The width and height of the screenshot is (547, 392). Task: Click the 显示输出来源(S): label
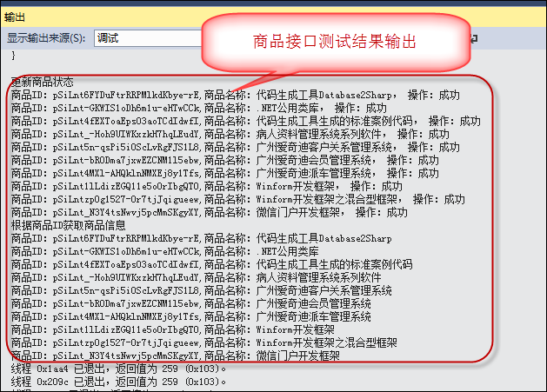(46, 38)
